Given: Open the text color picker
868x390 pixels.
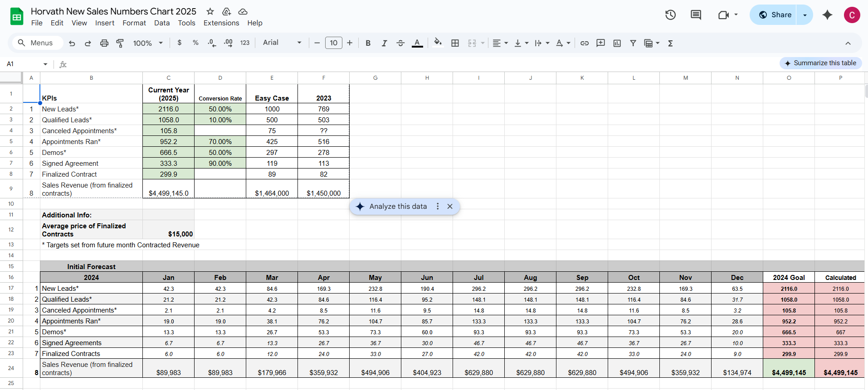Looking at the screenshot, I should (x=417, y=43).
